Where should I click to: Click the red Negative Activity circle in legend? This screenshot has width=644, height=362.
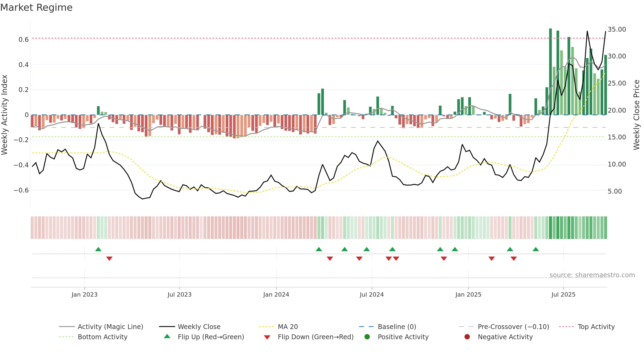pos(467,337)
